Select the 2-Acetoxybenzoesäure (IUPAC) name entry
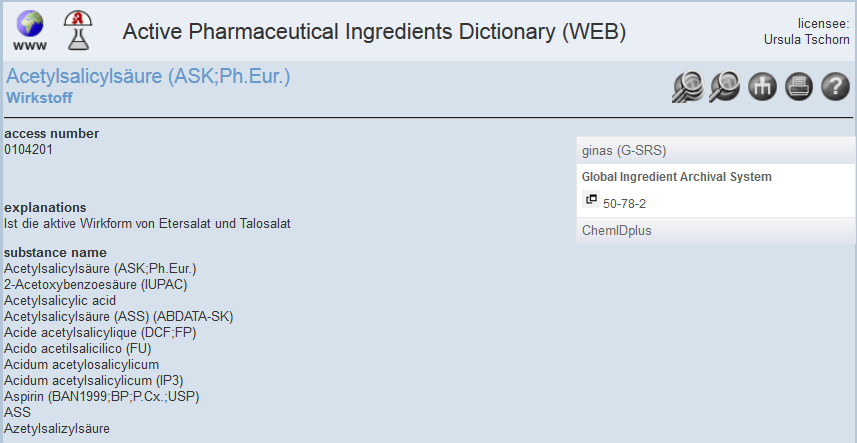The height and width of the screenshot is (443, 857). point(96,285)
